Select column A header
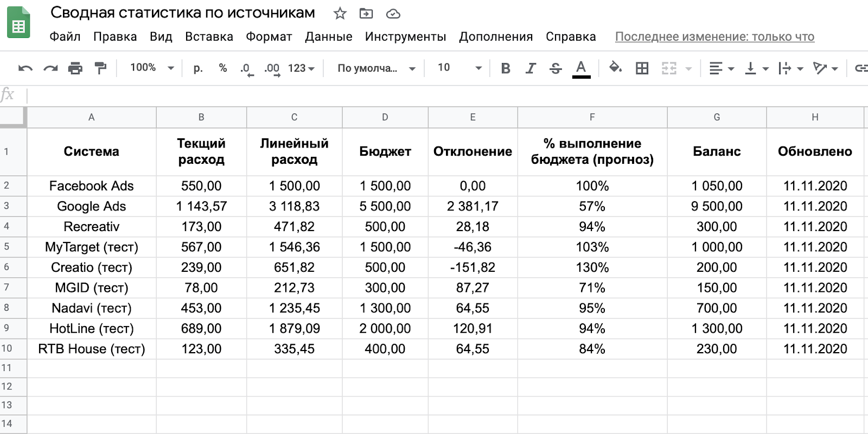 92,117
